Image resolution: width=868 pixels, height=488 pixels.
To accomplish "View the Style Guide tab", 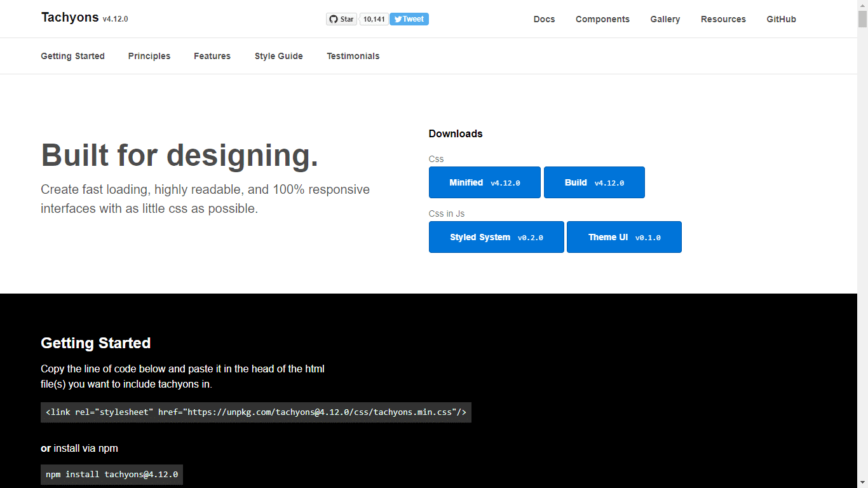I will pyautogui.click(x=278, y=56).
